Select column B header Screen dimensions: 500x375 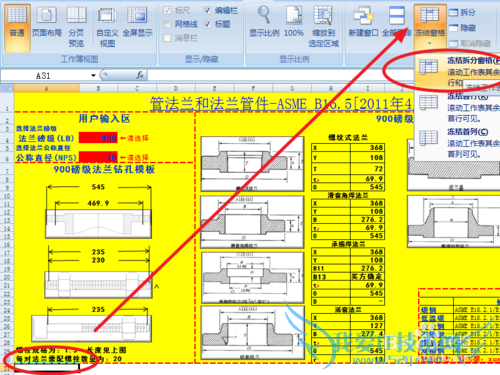pos(98,88)
